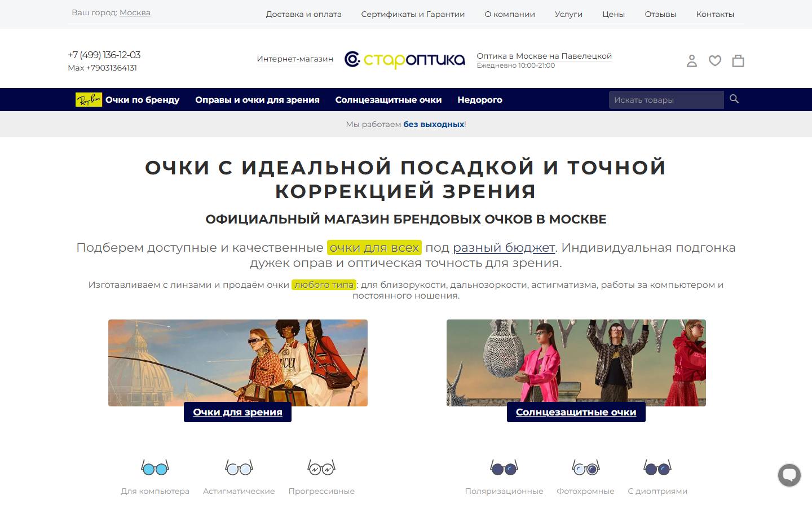The height and width of the screenshot is (508, 812).
Task: Select the 'Астигматические' glasses icon
Action: (x=239, y=468)
